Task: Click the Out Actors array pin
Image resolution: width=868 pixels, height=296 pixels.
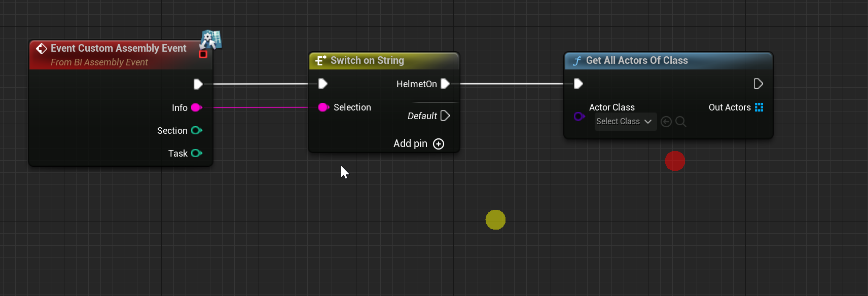Action: [759, 107]
